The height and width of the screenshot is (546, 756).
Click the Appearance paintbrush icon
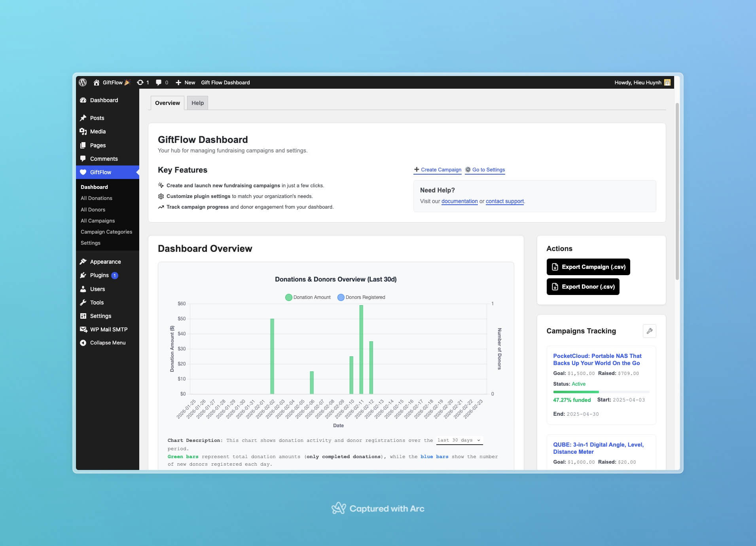point(83,262)
